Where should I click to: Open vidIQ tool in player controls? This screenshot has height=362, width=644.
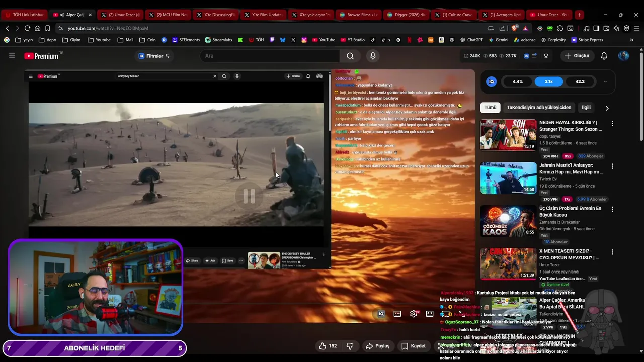coord(381,314)
